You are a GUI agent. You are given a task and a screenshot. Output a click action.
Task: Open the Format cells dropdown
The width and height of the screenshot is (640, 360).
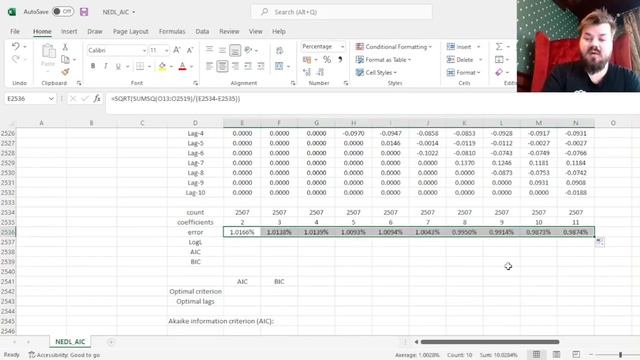click(464, 72)
